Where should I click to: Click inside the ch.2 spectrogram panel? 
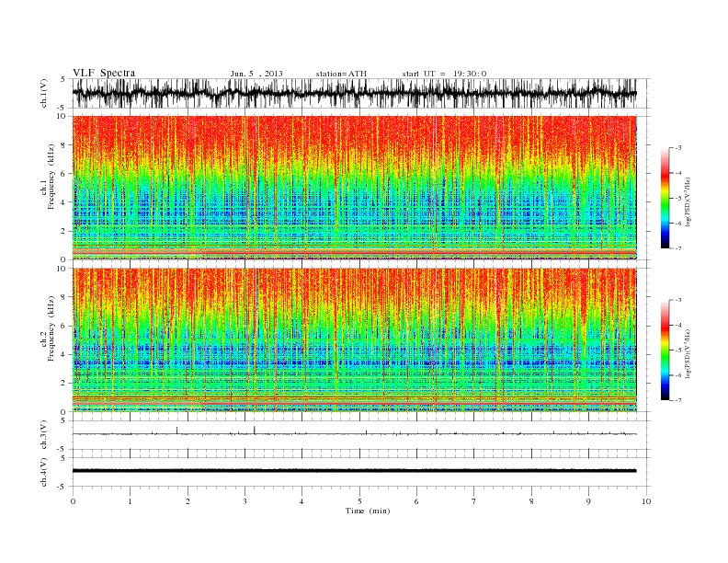[354, 339]
